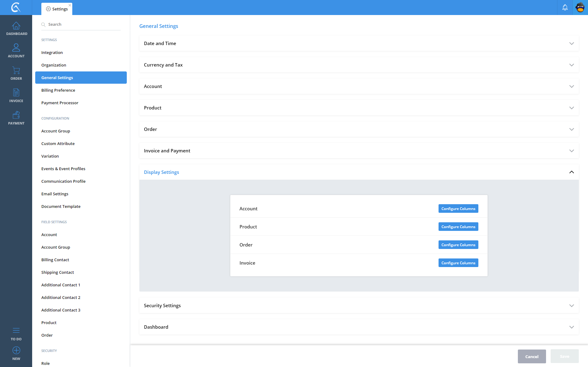Open the Order cart icon

tap(16, 73)
